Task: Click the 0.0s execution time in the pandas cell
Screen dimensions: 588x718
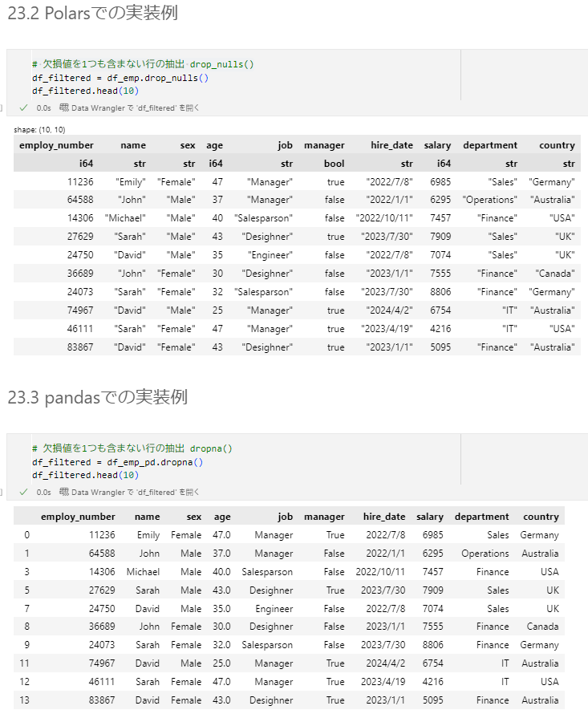Action: pos(43,493)
